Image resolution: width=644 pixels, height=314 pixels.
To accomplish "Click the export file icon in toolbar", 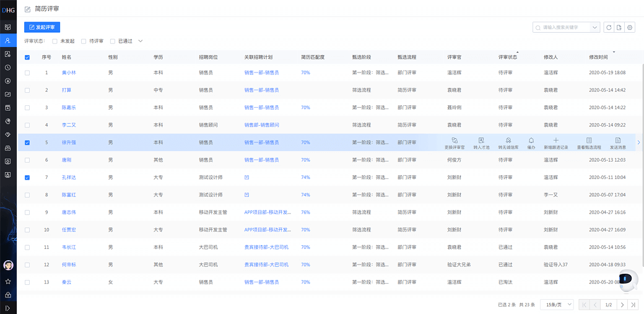I will (619, 27).
